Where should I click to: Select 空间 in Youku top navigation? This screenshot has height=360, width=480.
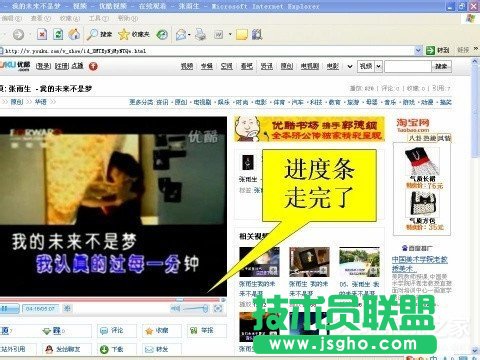pos(227,66)
